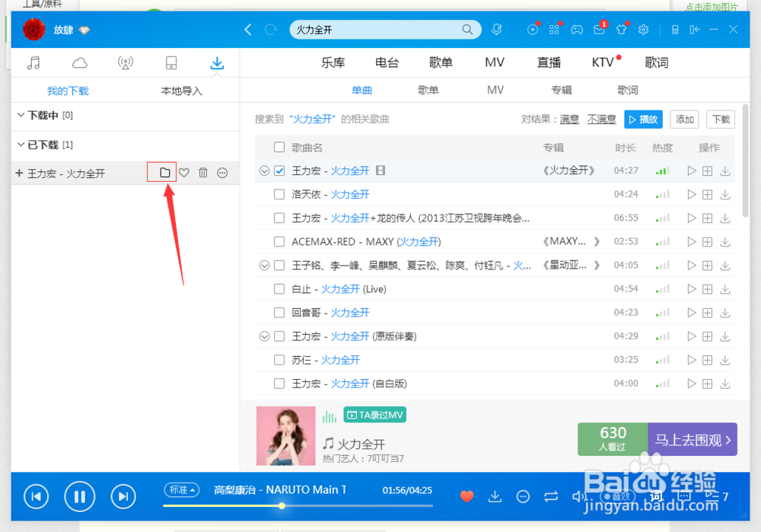761x532 pixels.
Task: Open the radio icon in the left sidebar
Action: point(125,63)
